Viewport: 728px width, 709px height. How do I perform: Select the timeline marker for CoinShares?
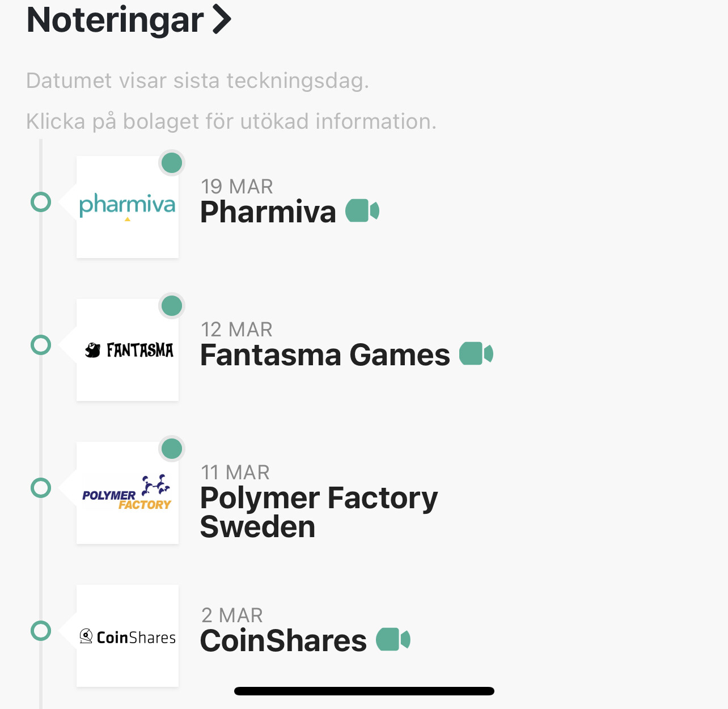coord(41,631)
